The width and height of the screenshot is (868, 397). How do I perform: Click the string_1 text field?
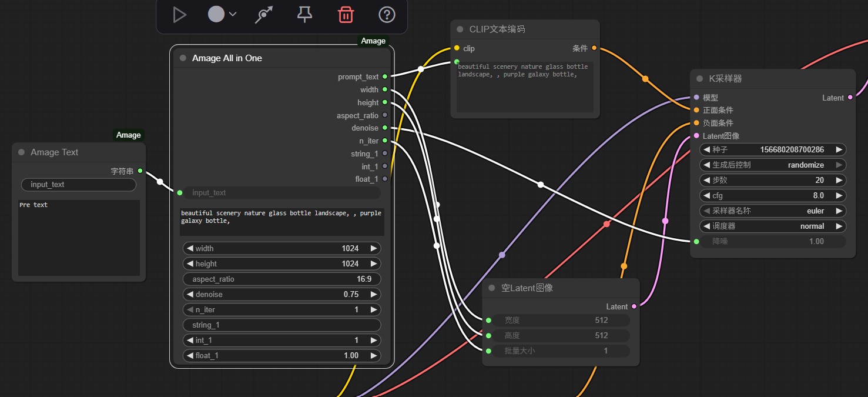point(282,325)
